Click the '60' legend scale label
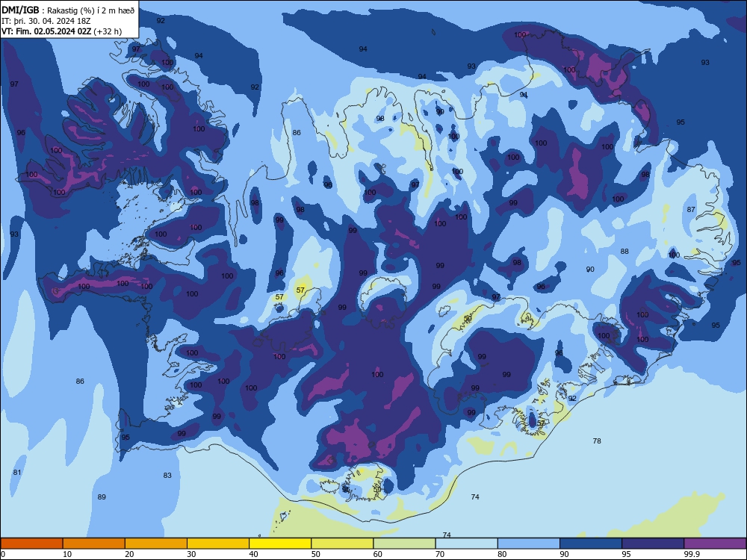This screenshot has height=560, width=747. (x=378, y=554)
